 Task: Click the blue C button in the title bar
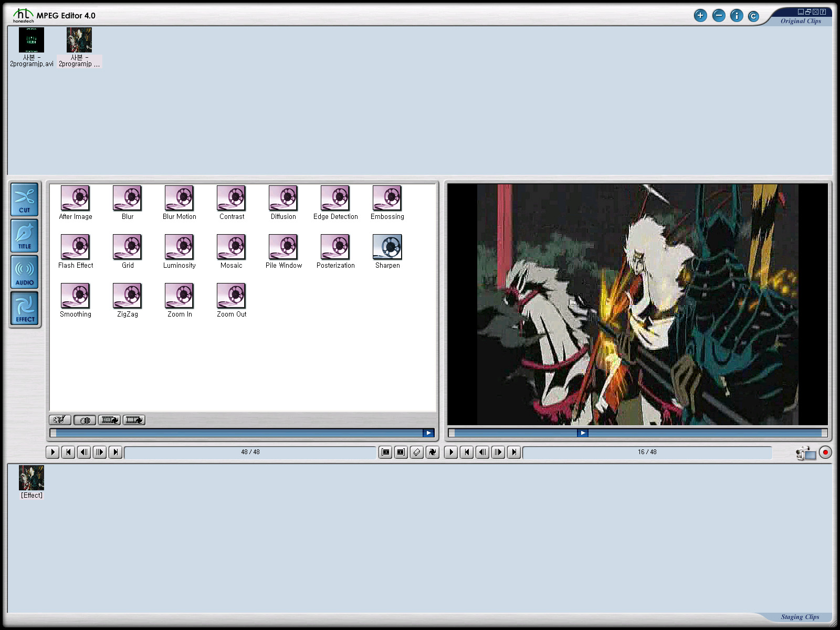(x=753, y=16)
